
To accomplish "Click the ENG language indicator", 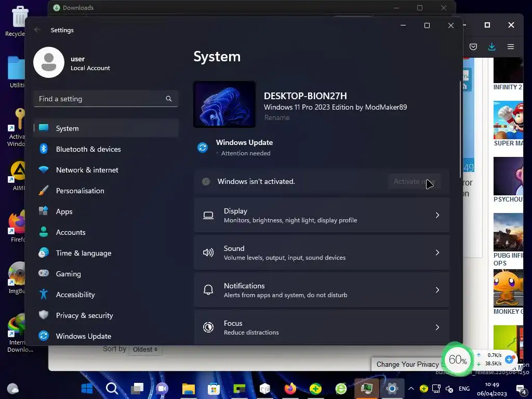I will tap(464, 389).
